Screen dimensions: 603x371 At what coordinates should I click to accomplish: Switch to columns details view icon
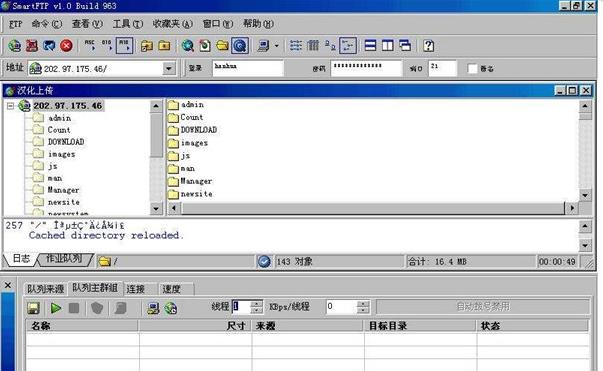point(313,46)
